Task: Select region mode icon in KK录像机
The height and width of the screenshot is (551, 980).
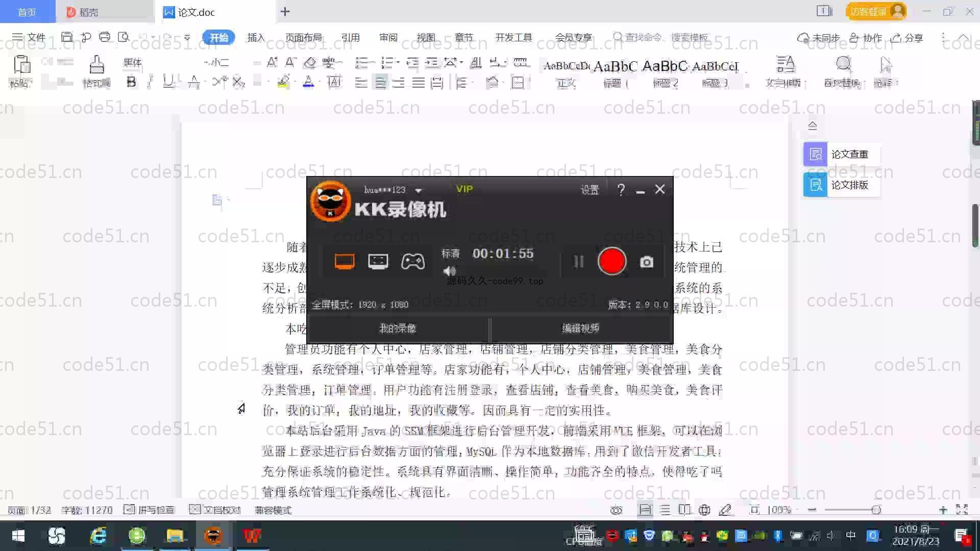Action: 378,262
